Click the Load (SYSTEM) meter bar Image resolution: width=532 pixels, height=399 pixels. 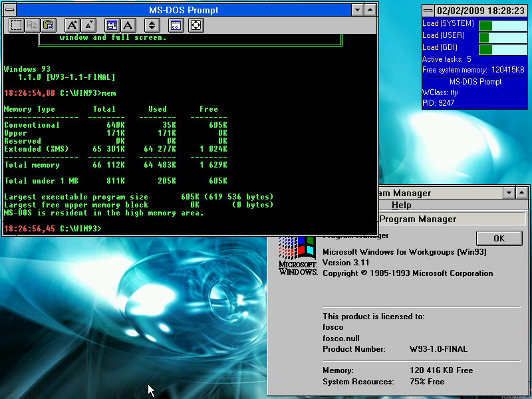[x=503, y=25]
